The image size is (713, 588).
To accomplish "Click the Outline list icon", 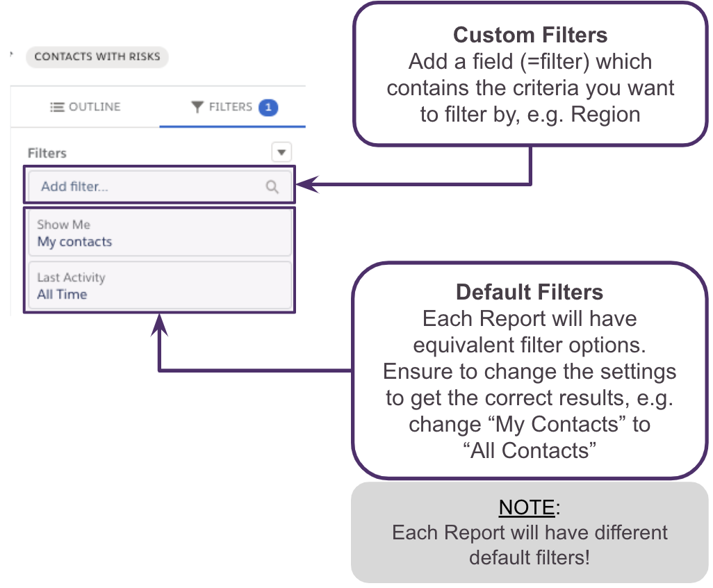I will click(x=57, y=107).
